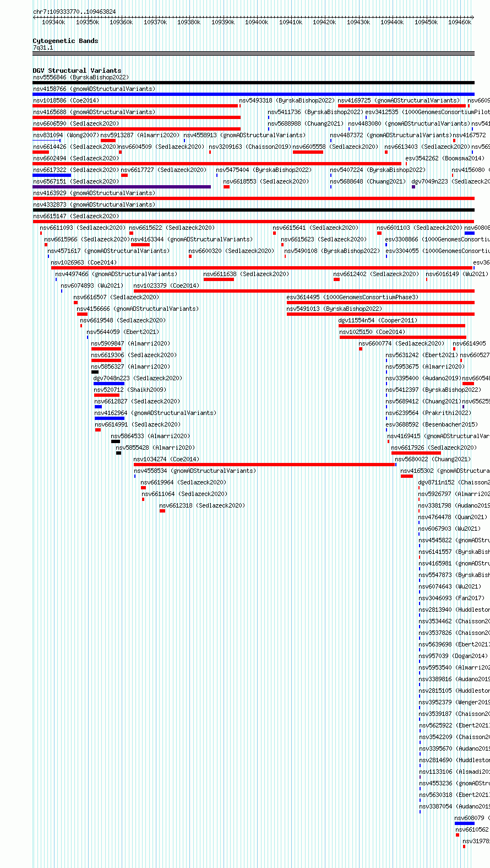The width and height of the screenshot is (490, 868).
Task: Select nsv5407224 (ByrskaBishop2022) label
Action: tap(378, 170)
